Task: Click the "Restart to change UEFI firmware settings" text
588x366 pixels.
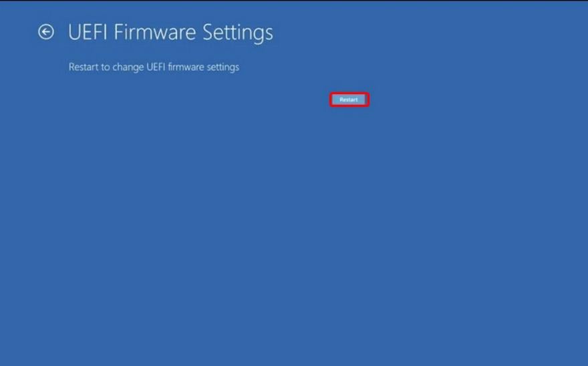Action: [x=154, y=67]
